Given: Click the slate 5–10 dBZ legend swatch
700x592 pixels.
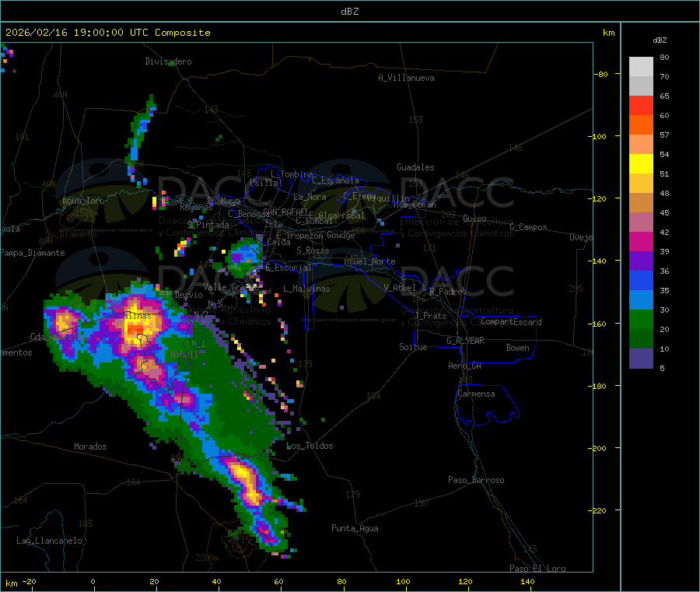Looking at the screenshot, I should (x=641, y=359).
